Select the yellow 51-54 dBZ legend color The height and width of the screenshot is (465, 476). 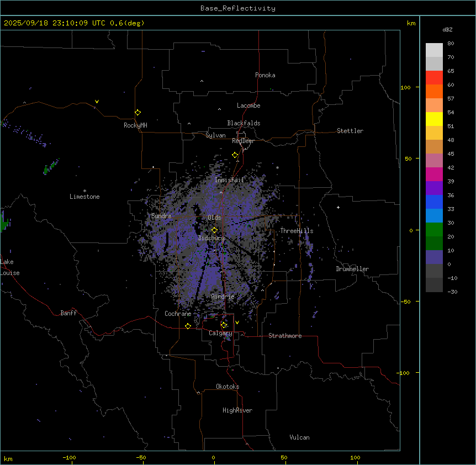pos(434,119)
